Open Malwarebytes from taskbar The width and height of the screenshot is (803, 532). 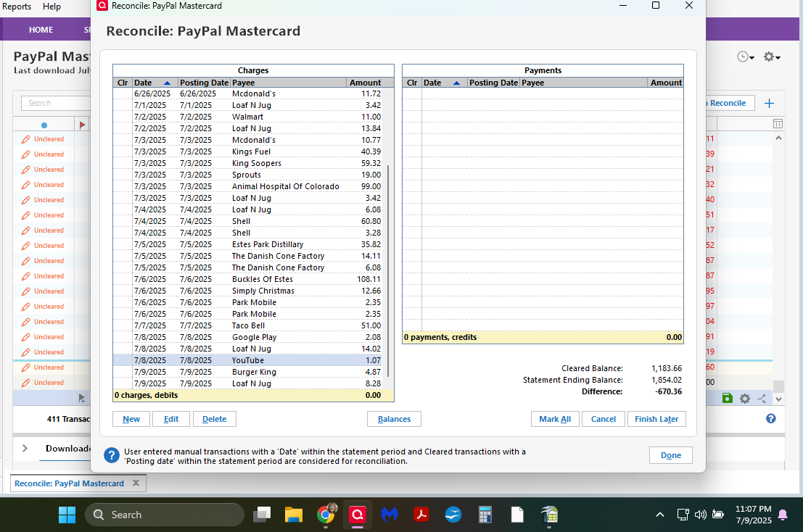pyautogui.click(x=390, y=515)
